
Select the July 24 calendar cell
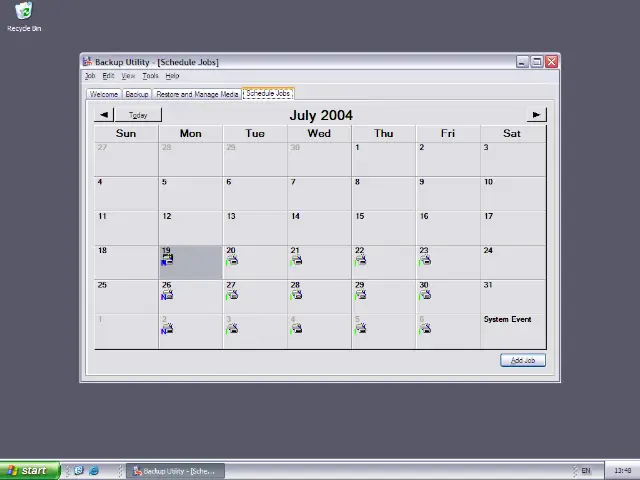click(x=513, y=262)
